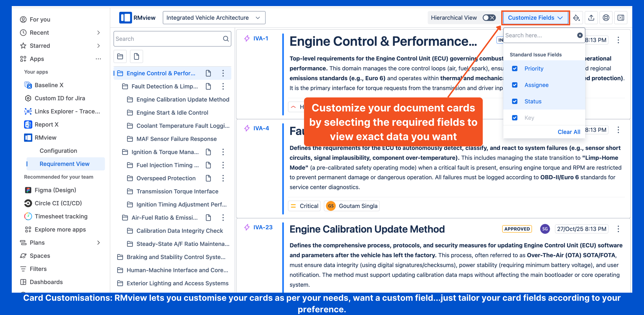The image size is (644, 315).
Task: Open Configuration under RMview
Action: 58,151
